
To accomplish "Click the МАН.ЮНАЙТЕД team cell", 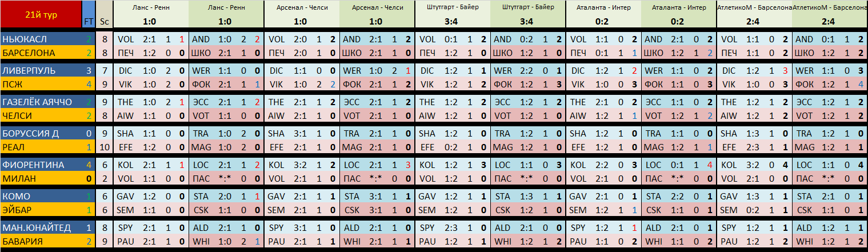I will click(x=41, y=228).
